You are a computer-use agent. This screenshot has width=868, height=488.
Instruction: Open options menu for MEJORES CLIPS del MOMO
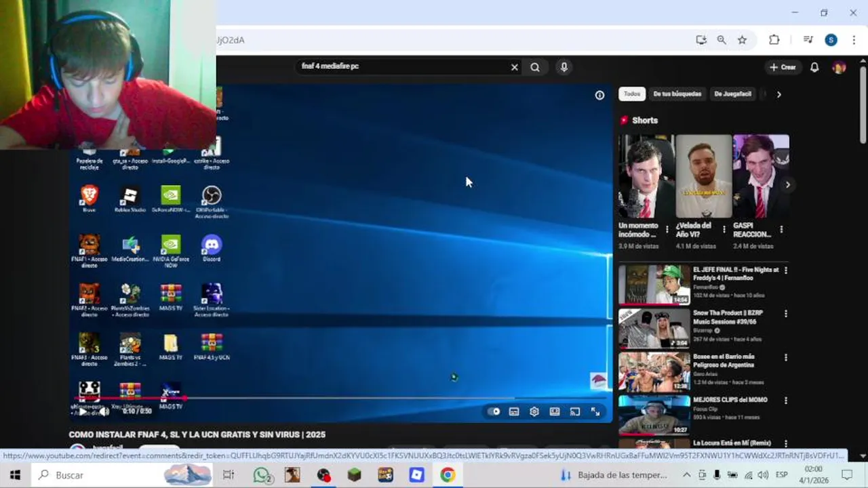tap(786, 401)
